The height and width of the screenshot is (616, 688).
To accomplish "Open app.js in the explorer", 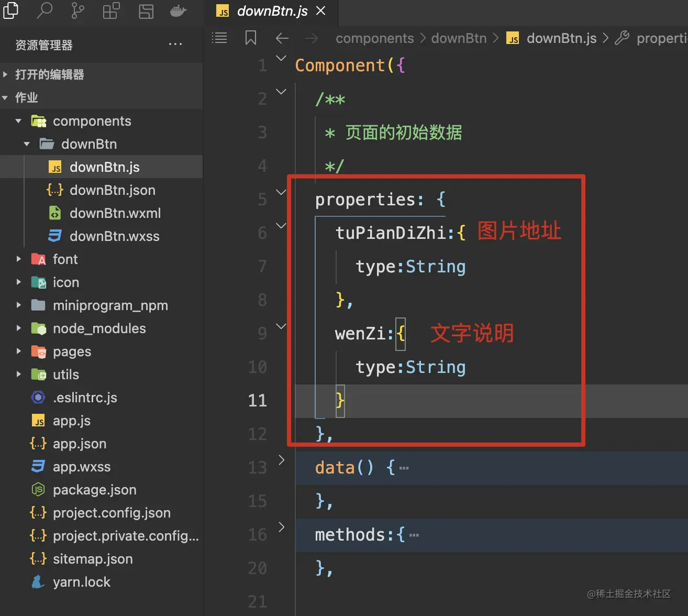I will pos(101,421).
